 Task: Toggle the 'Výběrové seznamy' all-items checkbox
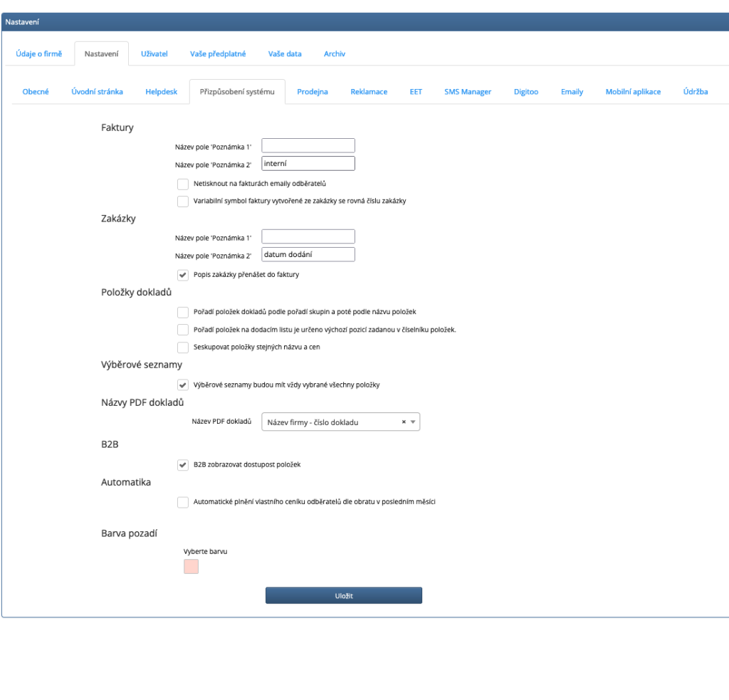tap(183, 385)
